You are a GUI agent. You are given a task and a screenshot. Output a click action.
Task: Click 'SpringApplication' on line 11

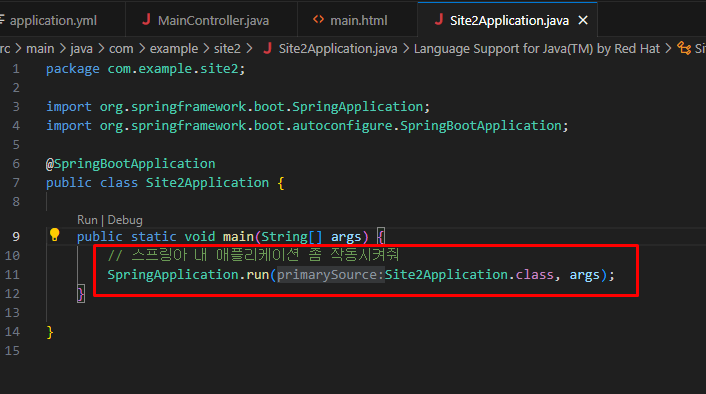[x=173, y=275]
